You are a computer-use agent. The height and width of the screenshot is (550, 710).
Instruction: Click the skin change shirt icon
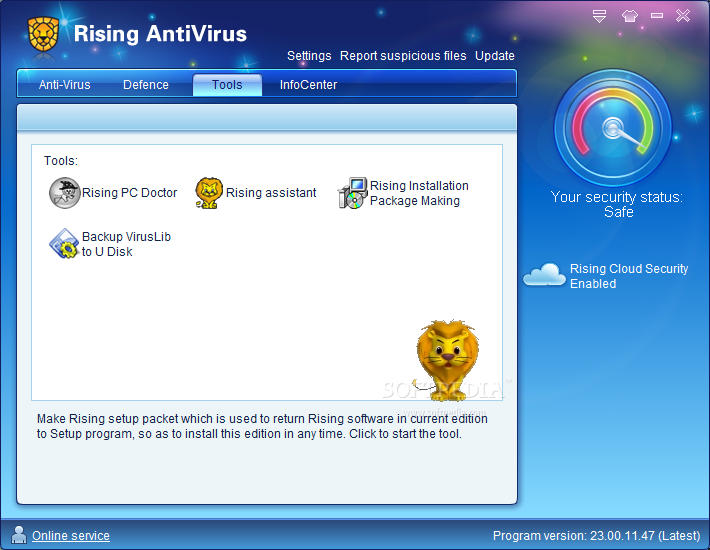(x=629, y=16)
